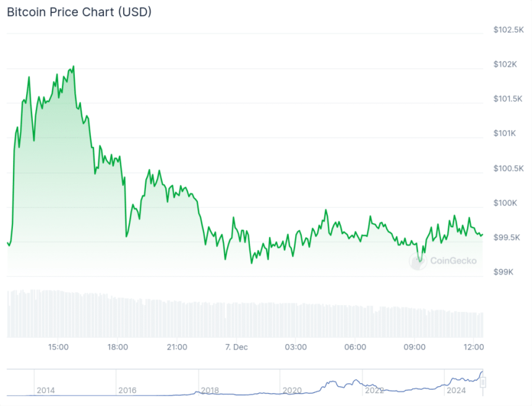Click the 06:00 time axis label
Viewport: 532px width, 406px height.
click(x=355, y=347)
